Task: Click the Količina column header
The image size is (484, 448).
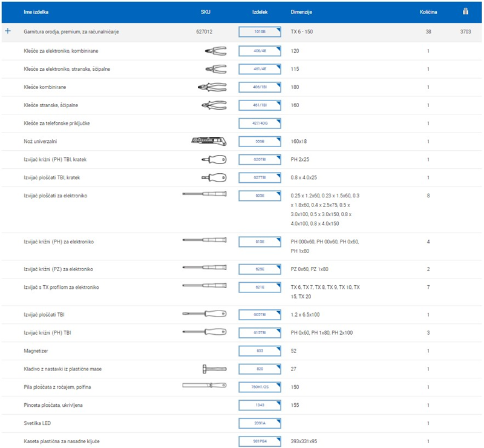Action: click(428, 12)
